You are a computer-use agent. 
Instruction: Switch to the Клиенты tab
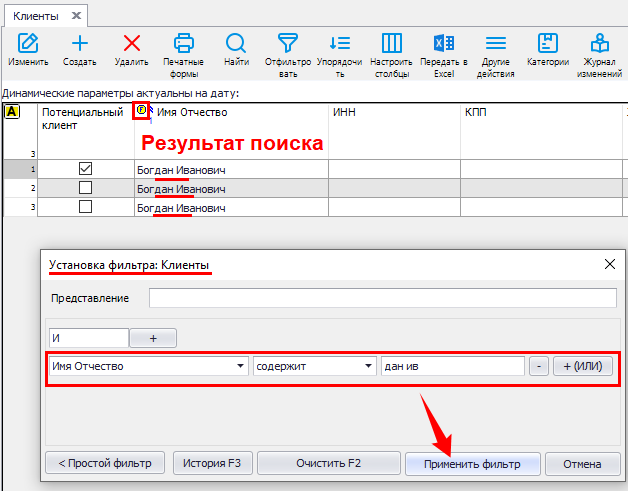pyautogui.click(x=36, y=16)
